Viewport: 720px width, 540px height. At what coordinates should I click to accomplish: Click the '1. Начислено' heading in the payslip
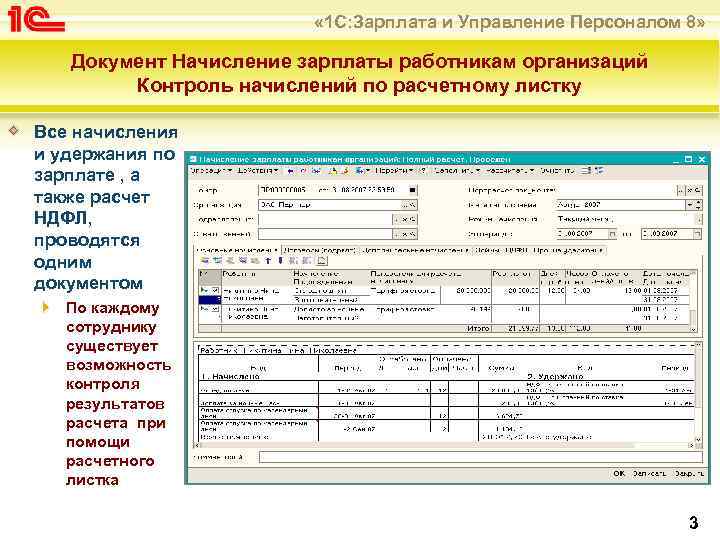[x=230, y=377]
